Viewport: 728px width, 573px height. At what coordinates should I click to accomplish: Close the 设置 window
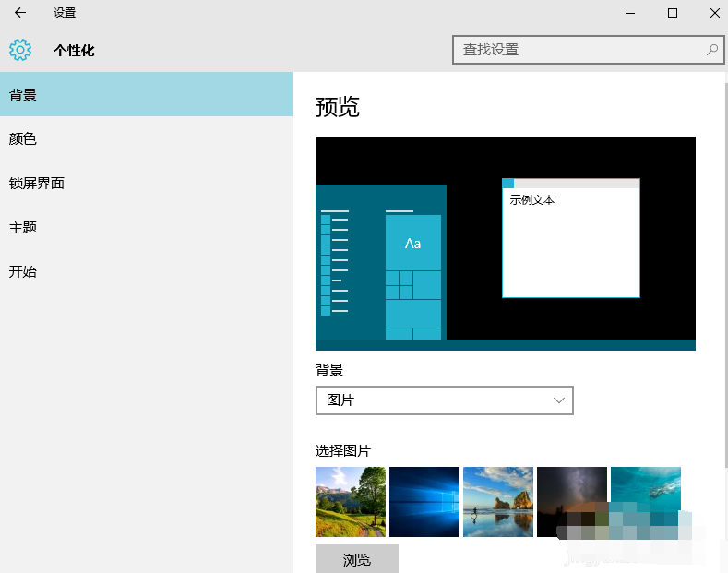click(715, 13)
